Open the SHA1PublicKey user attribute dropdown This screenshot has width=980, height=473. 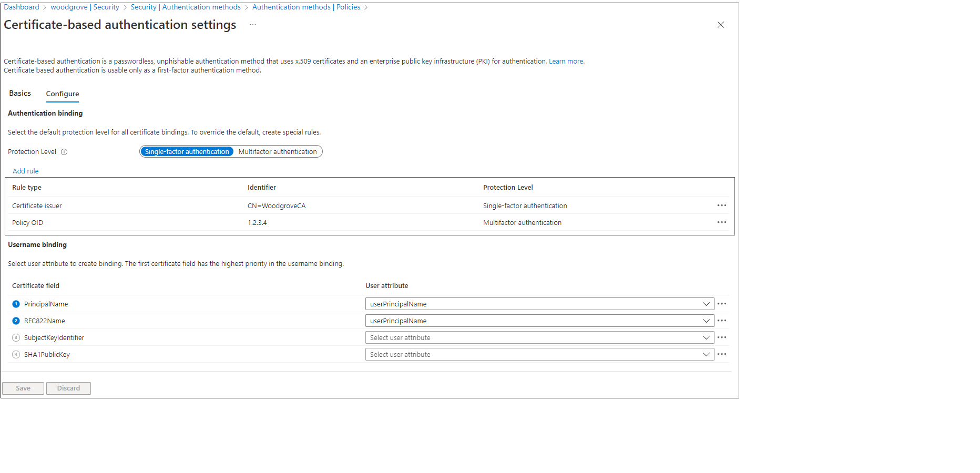(707, 354)
